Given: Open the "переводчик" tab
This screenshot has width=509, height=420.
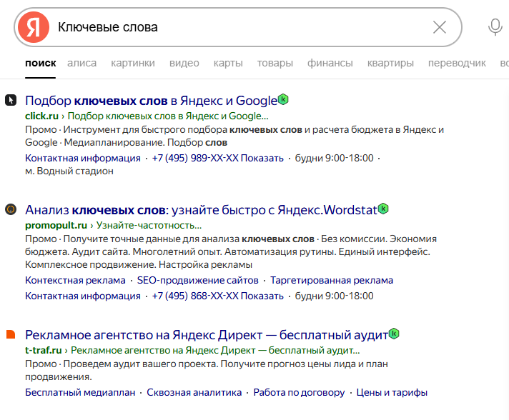Looking at the screenshot, I should tap(457, 63).
